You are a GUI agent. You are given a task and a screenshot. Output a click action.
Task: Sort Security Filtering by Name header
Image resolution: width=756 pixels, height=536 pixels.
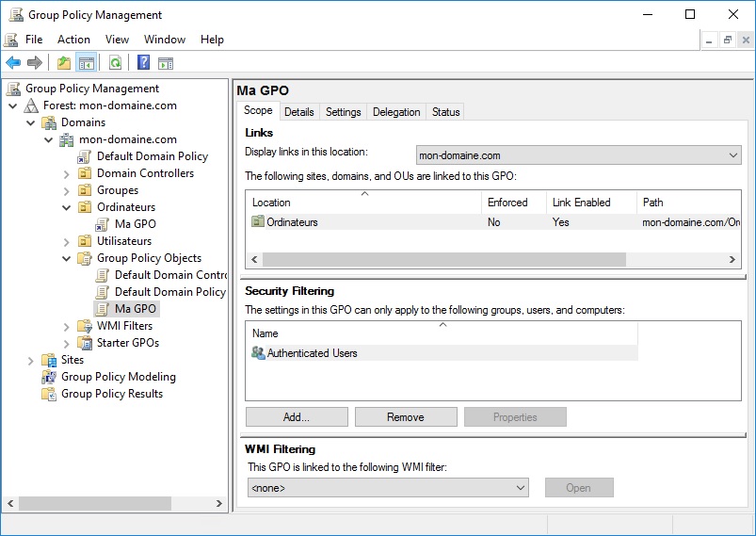pos(442,333)
